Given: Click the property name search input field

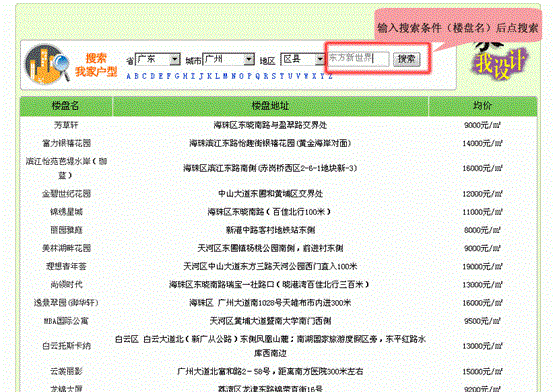Looking at the screenshot, I should [x=358, y=58].
